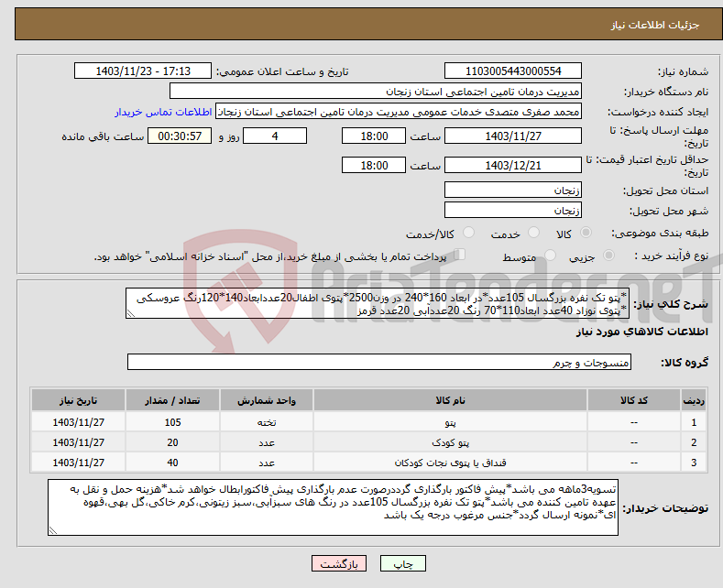This screenshot has width=723, height=588.
Task: Select the کالا radio button
Action: [586, 234]
